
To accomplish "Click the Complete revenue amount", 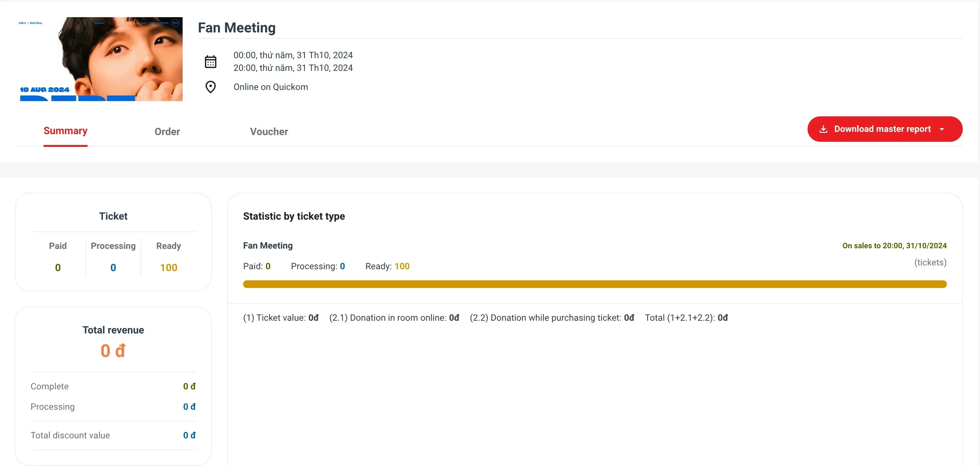I will 189,386.
